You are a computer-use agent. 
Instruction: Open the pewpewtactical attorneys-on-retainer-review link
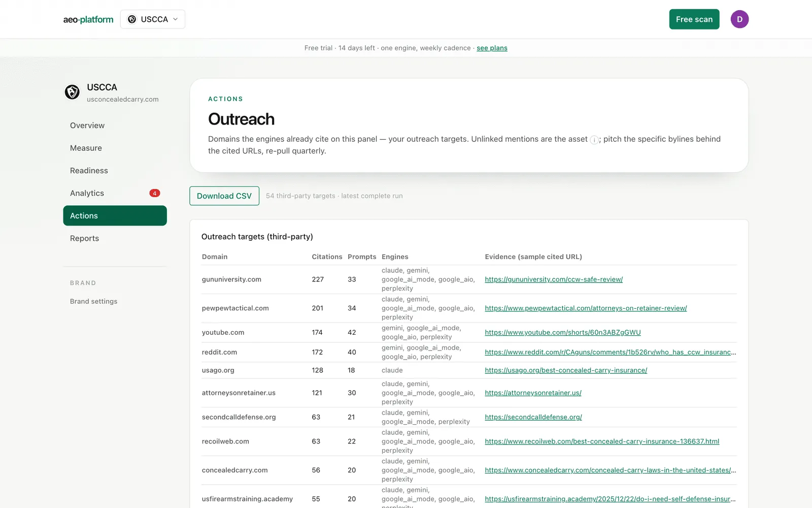pos(586,308)
